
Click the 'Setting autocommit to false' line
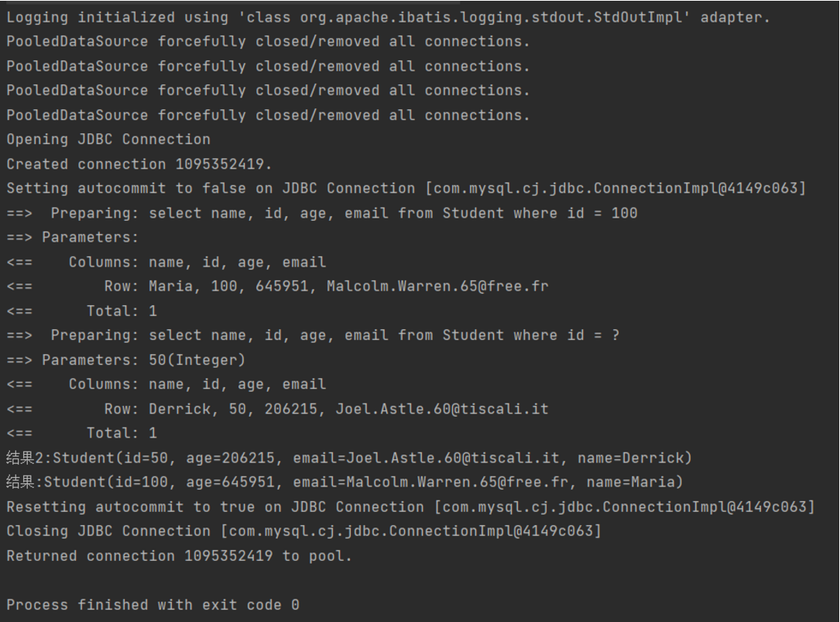[406, 188]
